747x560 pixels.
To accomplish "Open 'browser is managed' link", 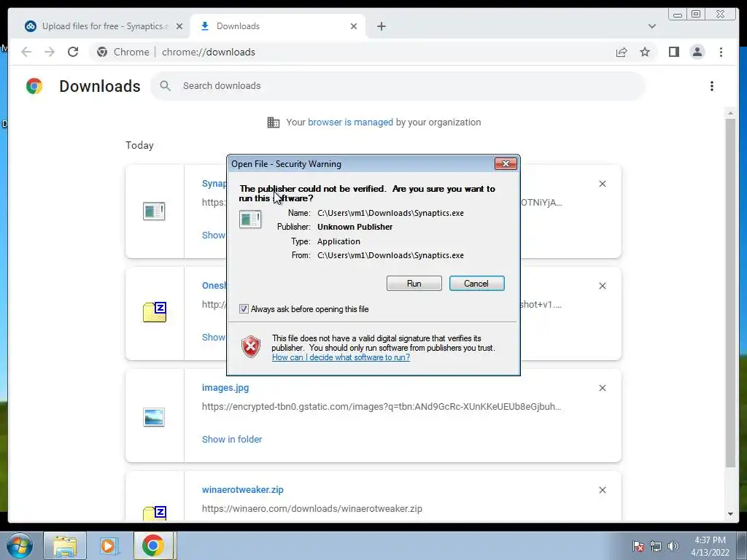I will (x=350, y=122).
